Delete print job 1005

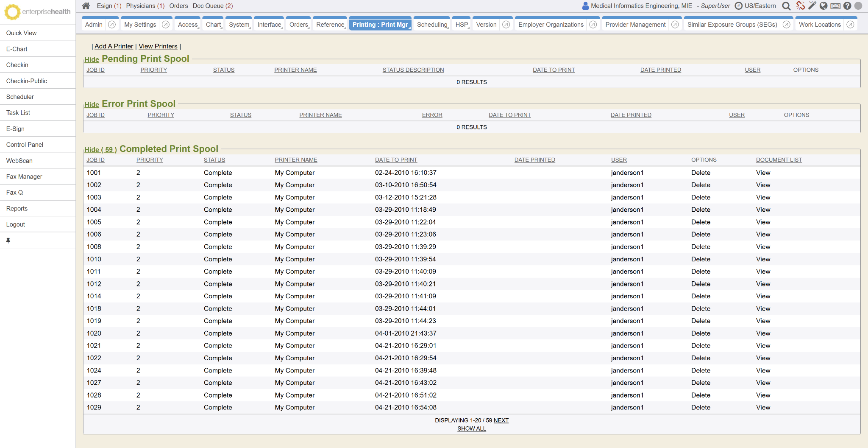[701, 222]
